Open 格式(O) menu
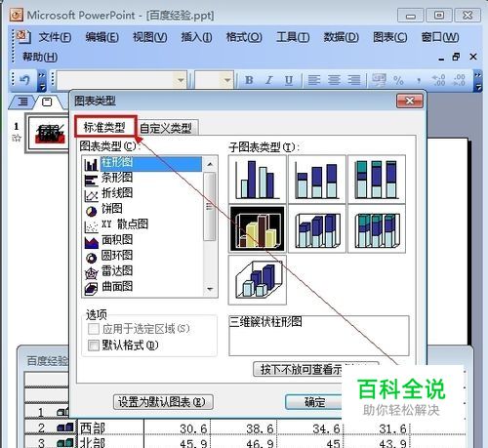 (244, 37)
